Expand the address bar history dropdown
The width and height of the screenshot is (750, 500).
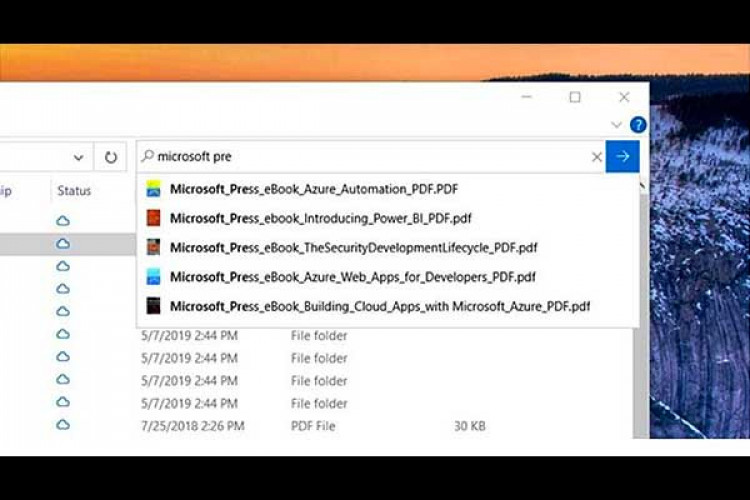78,157
